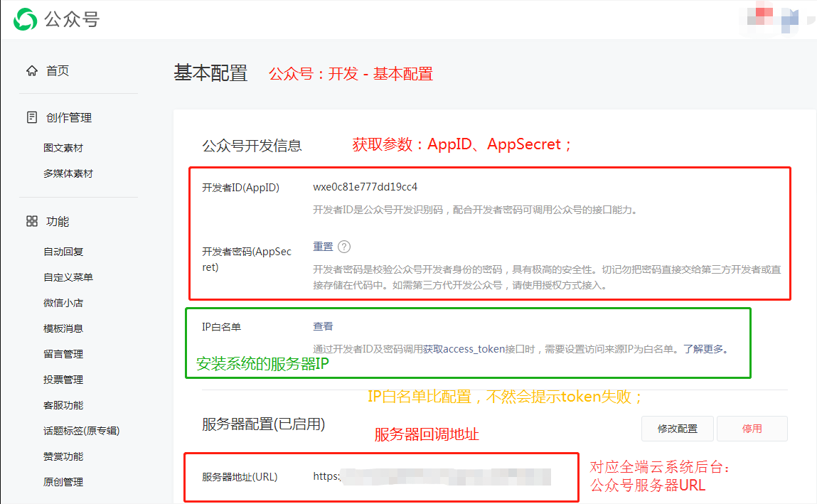Click the 基本配置 page title

click(210, 73)
